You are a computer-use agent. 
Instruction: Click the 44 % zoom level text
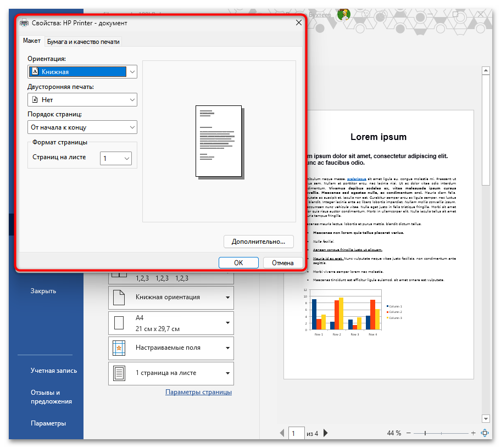pyautogui.click(x=394, y=433)
